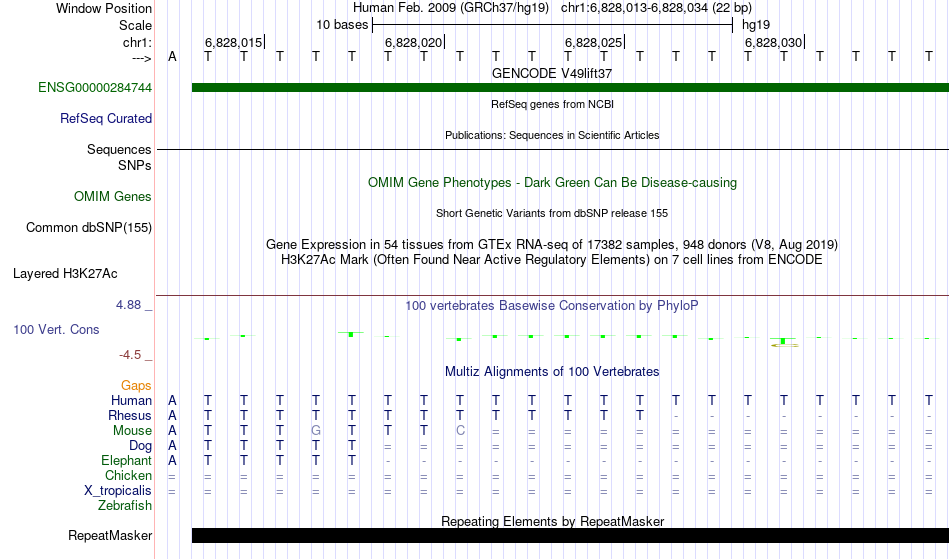Select the Human species row label
The height and width of the screenshot is (559, 950).
click(x=131, y=400)
